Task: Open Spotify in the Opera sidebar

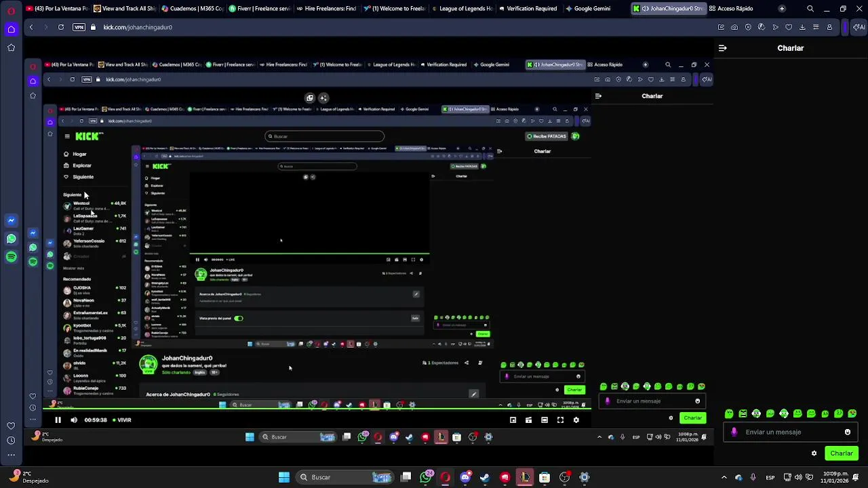Action: pos(11,257)
